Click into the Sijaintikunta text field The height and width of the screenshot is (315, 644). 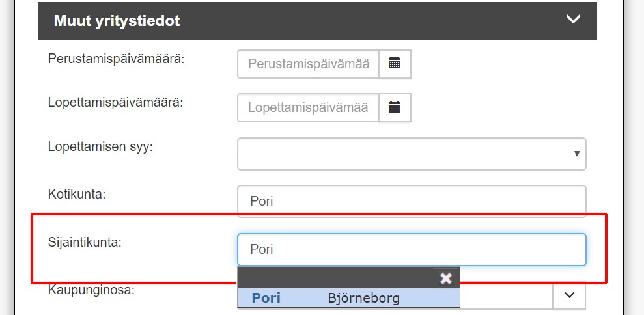(412, 249)
